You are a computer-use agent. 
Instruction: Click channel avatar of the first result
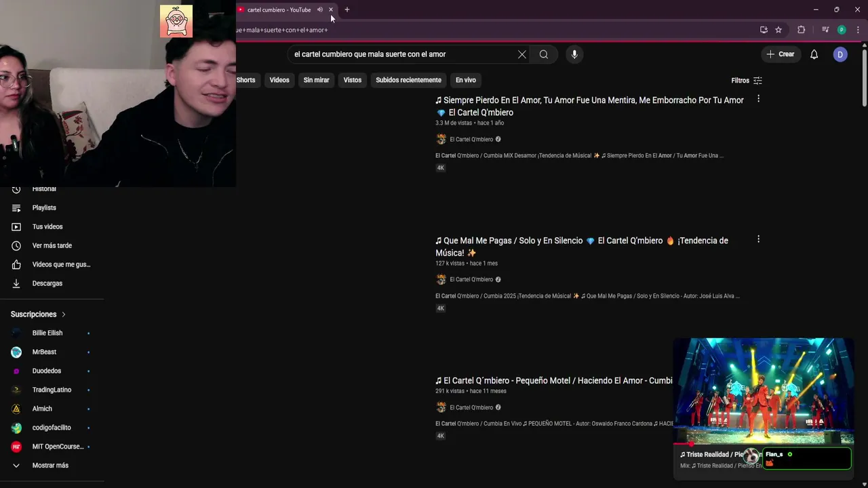(441, 140)
